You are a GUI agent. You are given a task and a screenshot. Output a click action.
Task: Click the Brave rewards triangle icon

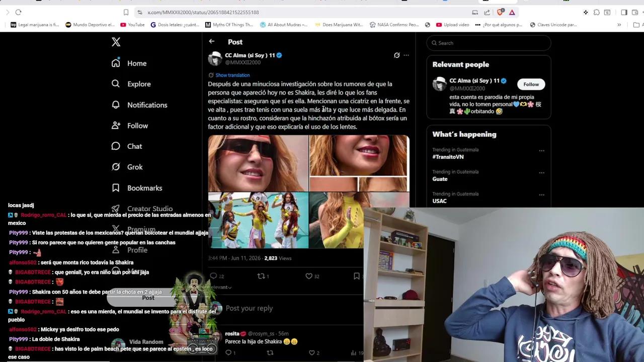pos(512,12)
